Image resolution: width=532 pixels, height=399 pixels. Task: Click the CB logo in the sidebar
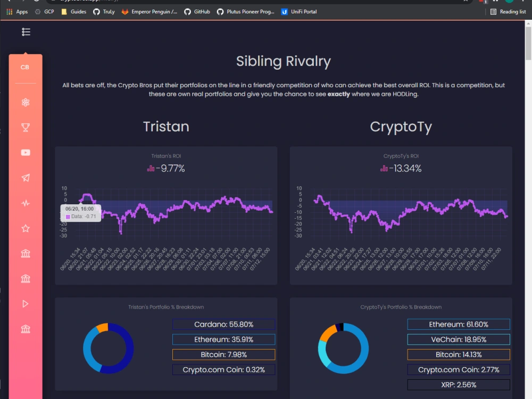click(x=25, y=67)
